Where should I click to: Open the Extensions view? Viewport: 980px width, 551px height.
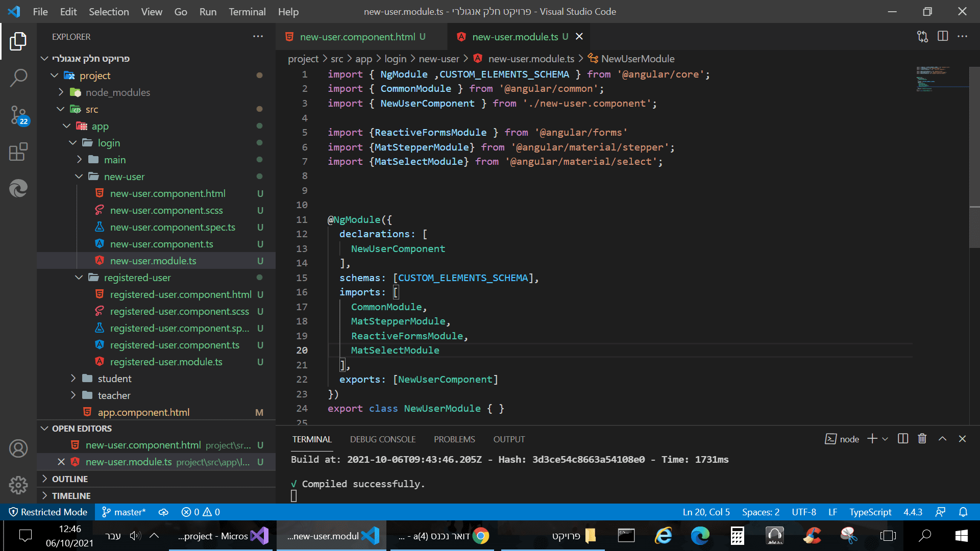18,152
